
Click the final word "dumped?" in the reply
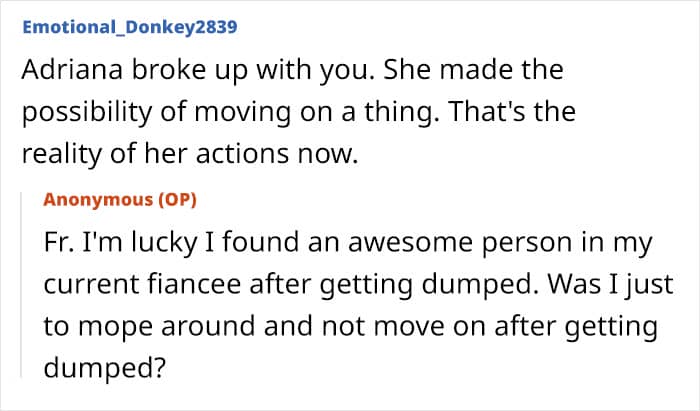pos(104,368)
